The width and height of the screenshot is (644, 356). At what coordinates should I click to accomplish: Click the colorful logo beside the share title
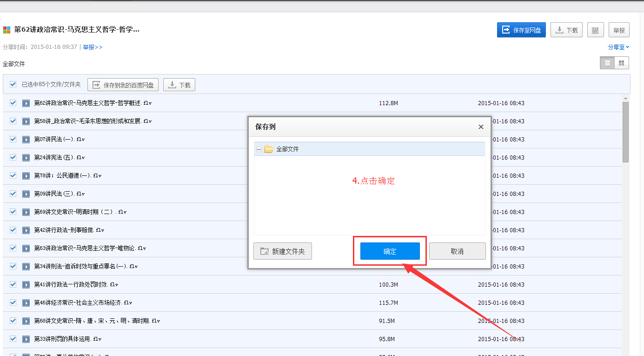pyautogui.click(x=7, y=30)
